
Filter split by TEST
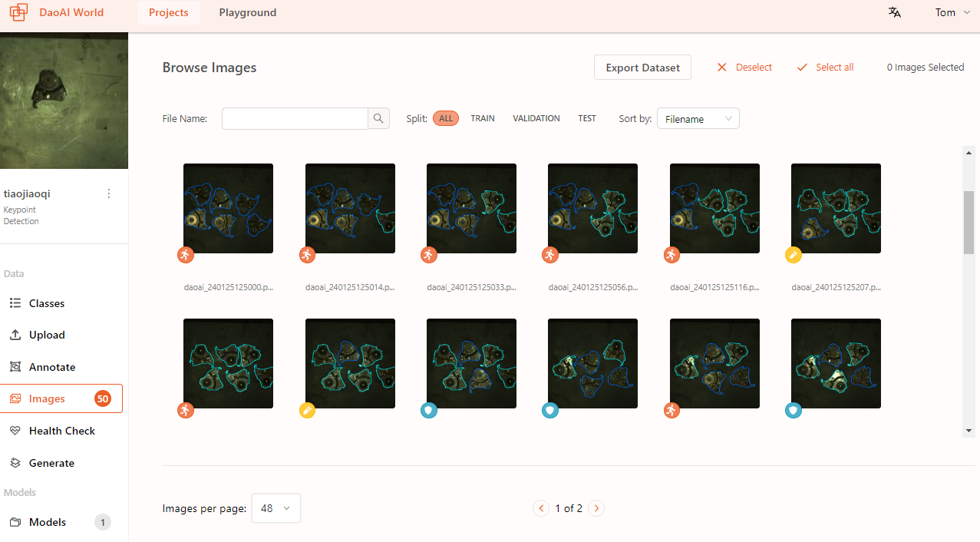tap(587, 118)
